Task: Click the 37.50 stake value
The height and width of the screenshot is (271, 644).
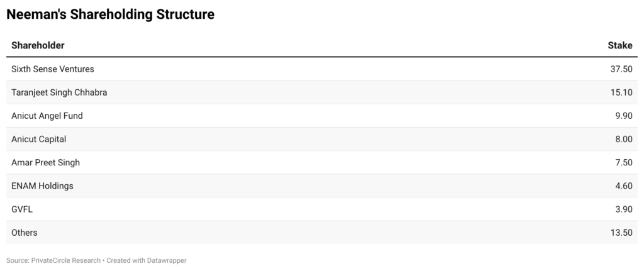Action: pos(621,69)
